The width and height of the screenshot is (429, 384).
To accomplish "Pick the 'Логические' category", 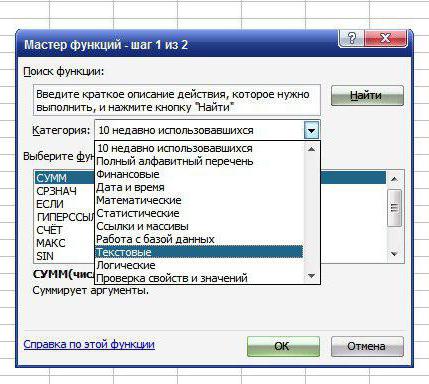I will click(x=199, y=265).
